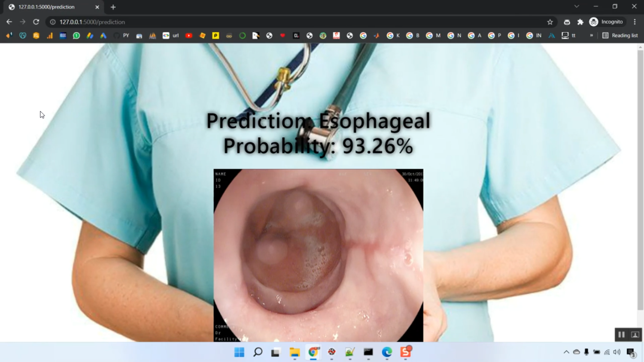This screenshot has width=644, height=362.
Task: Open File Explorer from the taskbar
Action: pyautogui.click(x=295, y=352)
